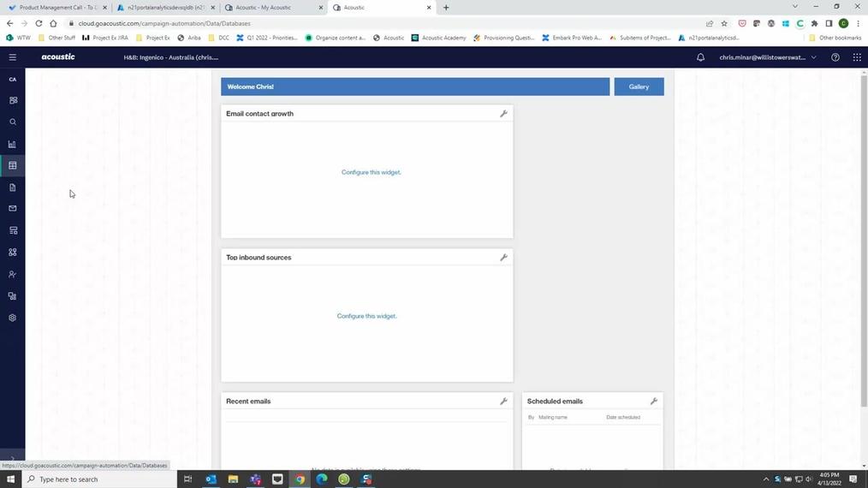Screen dimensions: 868x488
Task: Open the help question mark icon
Action: pos(835,57)
